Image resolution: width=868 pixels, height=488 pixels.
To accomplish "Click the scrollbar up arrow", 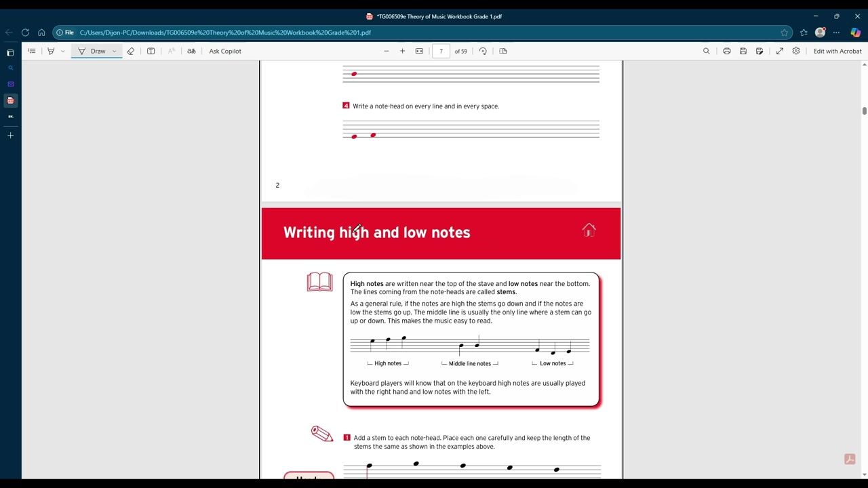I will click(x=864, y=64).
